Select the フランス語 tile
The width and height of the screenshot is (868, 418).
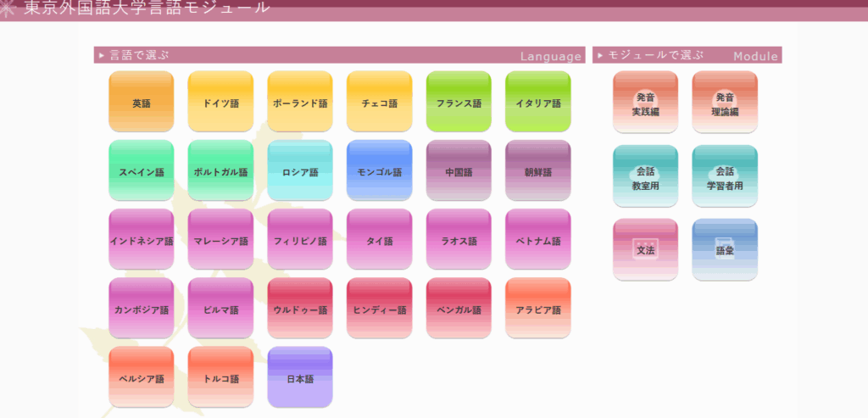(459, 101)
